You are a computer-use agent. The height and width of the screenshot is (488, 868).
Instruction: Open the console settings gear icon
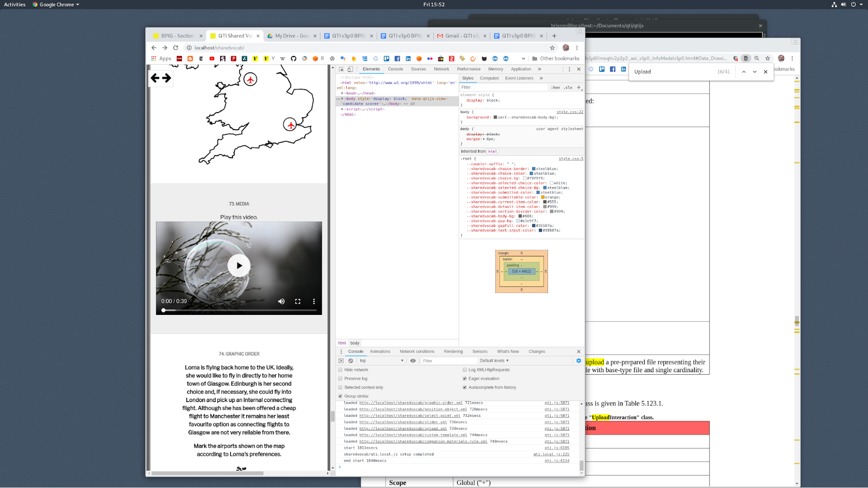pos(578,361)
